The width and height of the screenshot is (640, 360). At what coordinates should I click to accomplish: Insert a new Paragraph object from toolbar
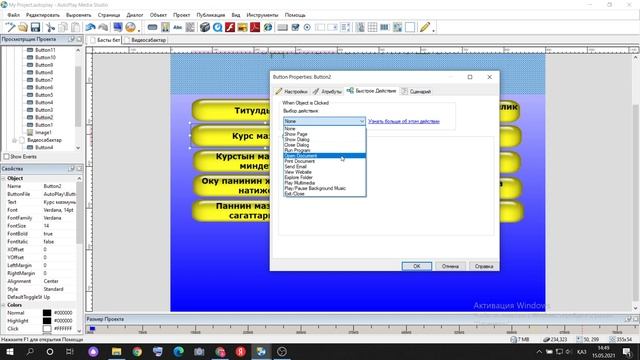190,27
